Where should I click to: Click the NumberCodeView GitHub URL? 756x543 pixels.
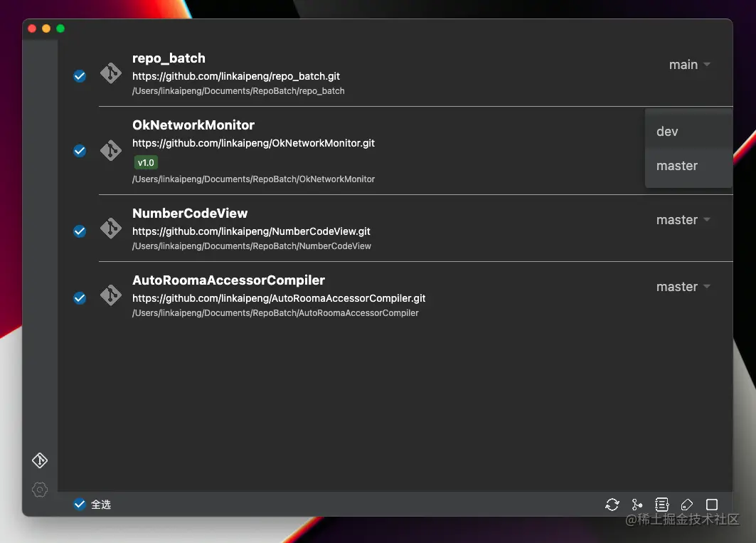click(x=251, y=232)
